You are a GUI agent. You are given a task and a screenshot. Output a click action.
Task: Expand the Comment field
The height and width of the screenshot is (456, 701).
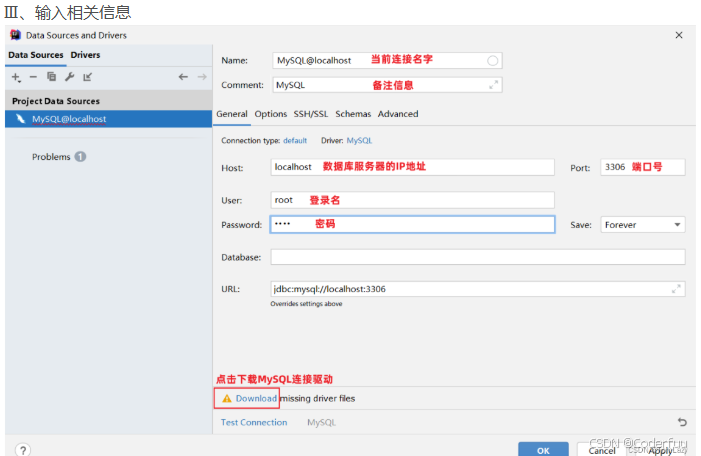pos(493,85)
